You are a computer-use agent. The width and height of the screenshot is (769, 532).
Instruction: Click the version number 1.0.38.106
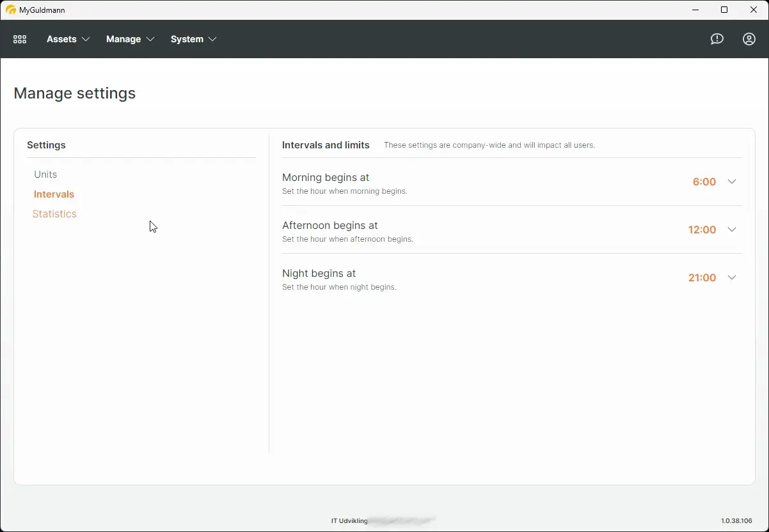pos(736,520)
